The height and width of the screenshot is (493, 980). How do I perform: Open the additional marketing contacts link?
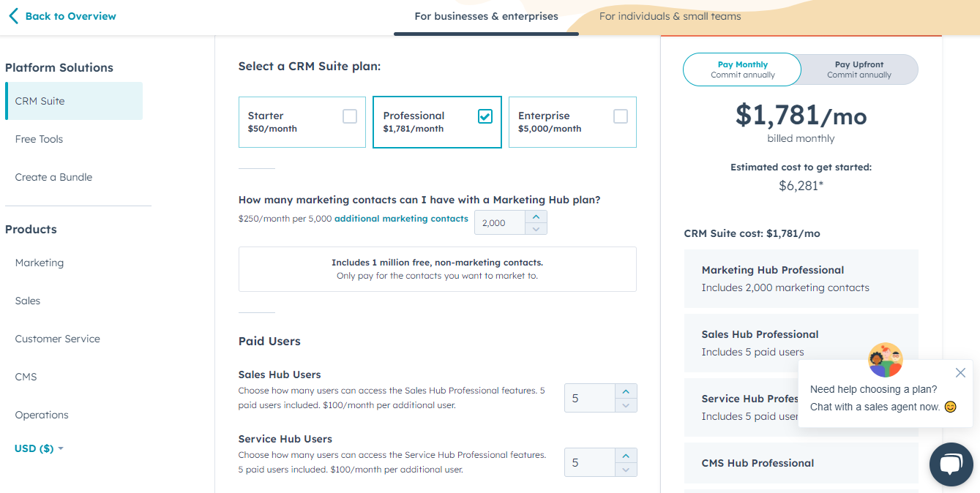tap(401, 219)
